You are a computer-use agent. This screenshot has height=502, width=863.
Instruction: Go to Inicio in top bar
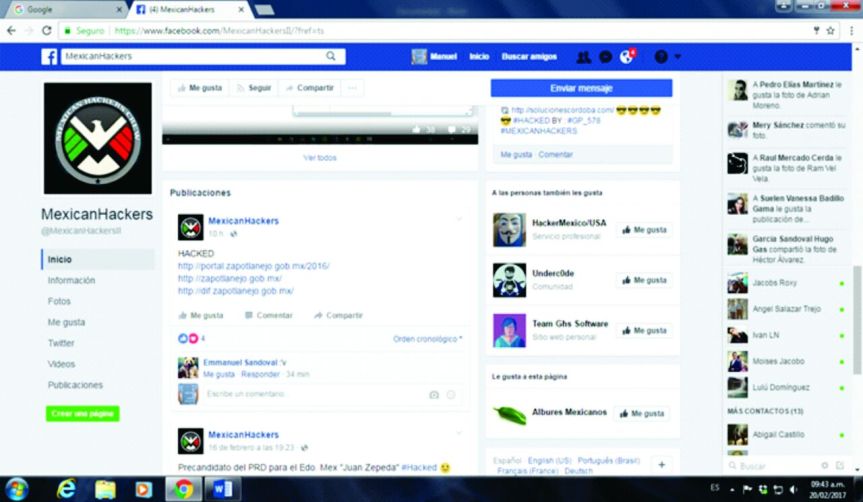[479, 57]
